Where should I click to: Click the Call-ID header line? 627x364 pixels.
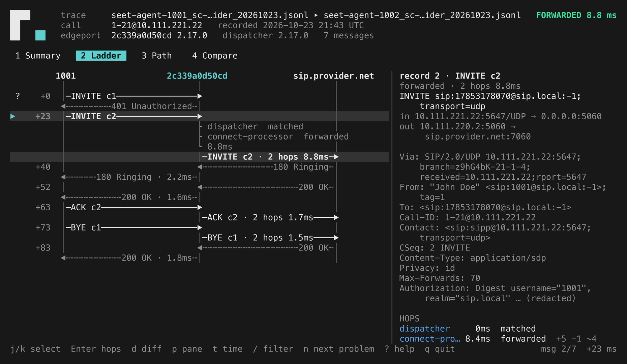click(468, 217)
